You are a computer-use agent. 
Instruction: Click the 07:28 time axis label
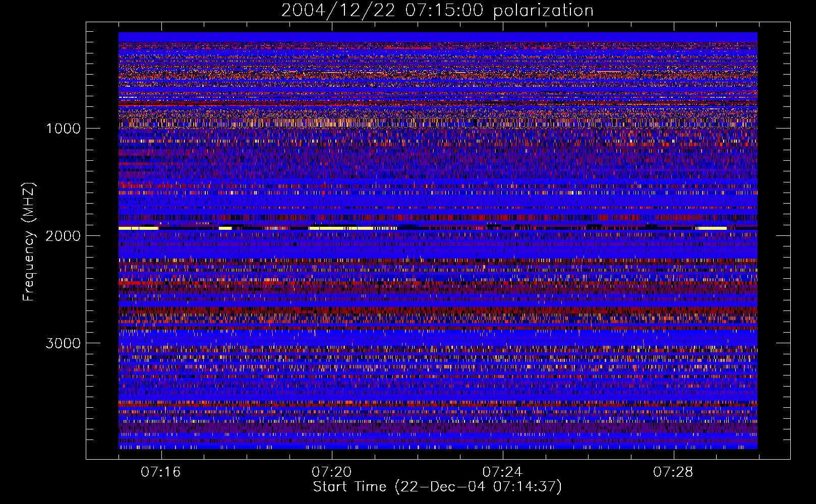[673, 472]
